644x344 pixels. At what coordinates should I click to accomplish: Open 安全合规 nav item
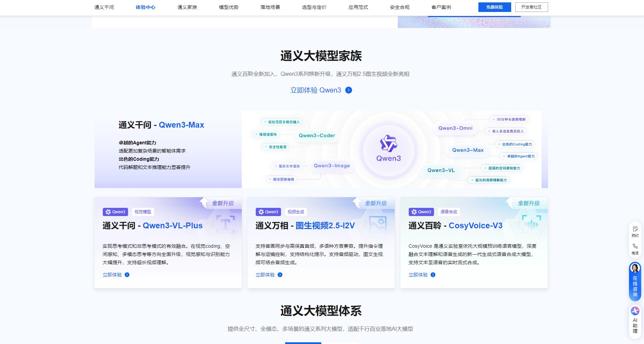click(x=400, y=7)
